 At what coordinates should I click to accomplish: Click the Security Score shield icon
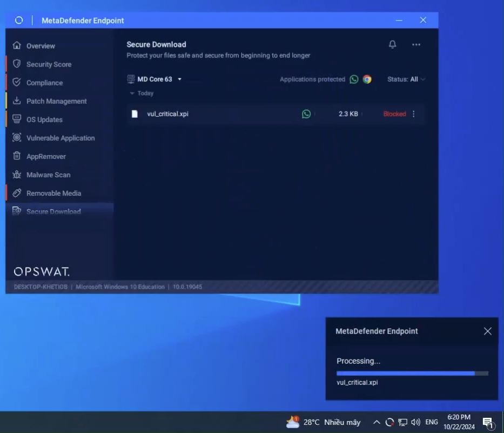pos(17,64)
